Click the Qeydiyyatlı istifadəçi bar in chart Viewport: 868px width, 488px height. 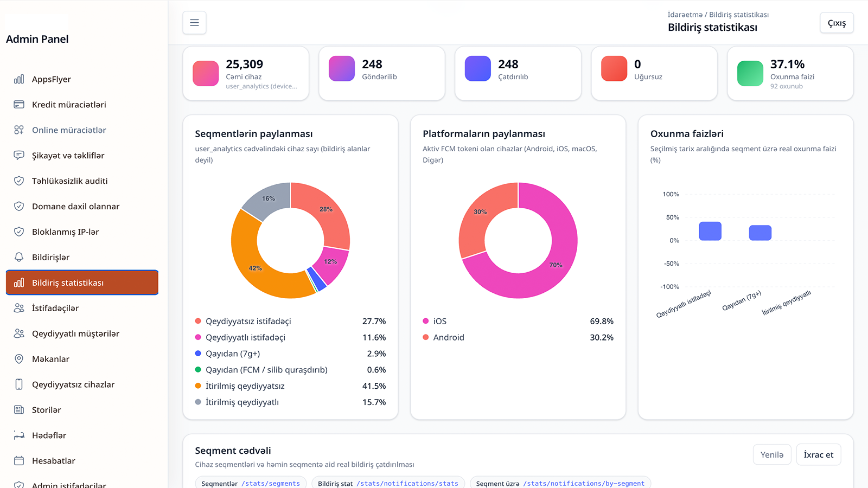pyautogui.click(x=710, y=231)
